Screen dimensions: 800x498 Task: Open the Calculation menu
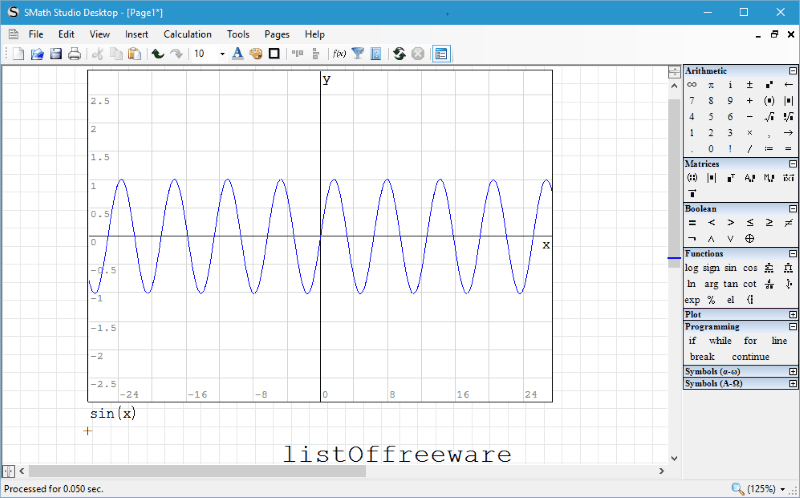click(187, 34)
